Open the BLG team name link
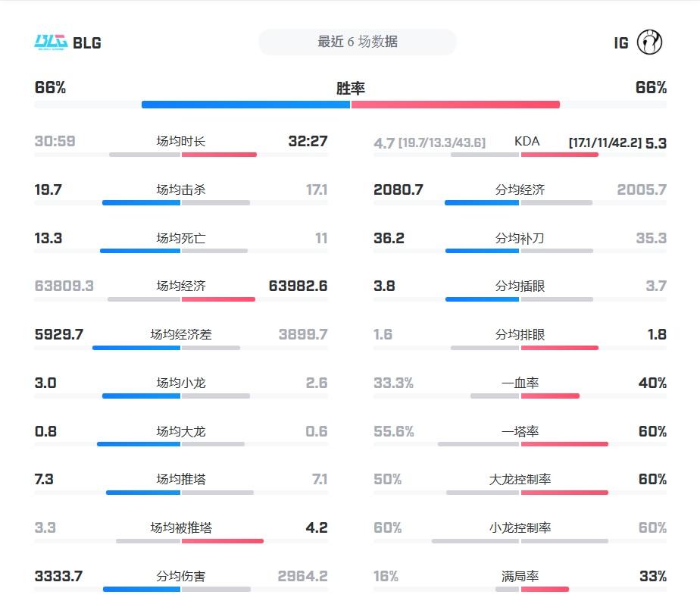 point(87,42)
